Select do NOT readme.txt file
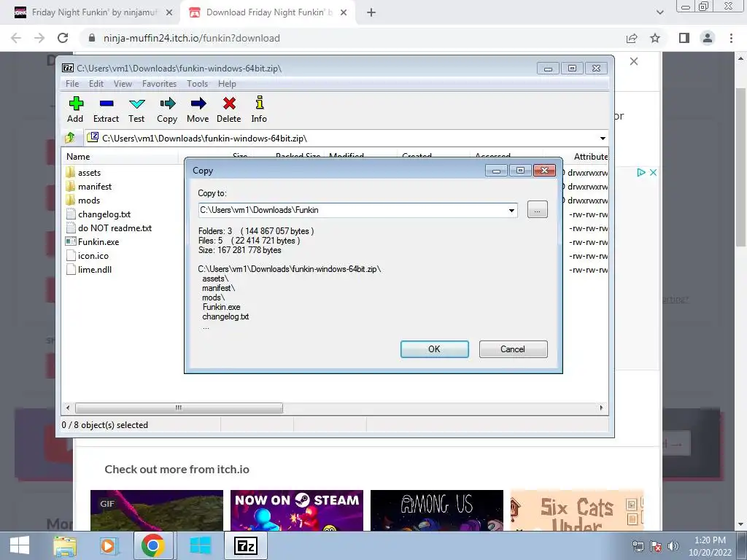The width and height of the screenshot is (747, 560). 109,227
